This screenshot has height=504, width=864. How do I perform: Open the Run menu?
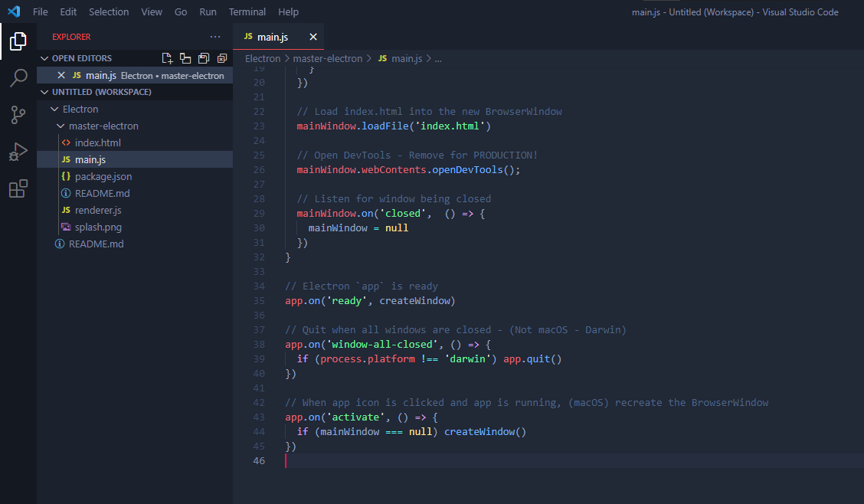(208, 11)
